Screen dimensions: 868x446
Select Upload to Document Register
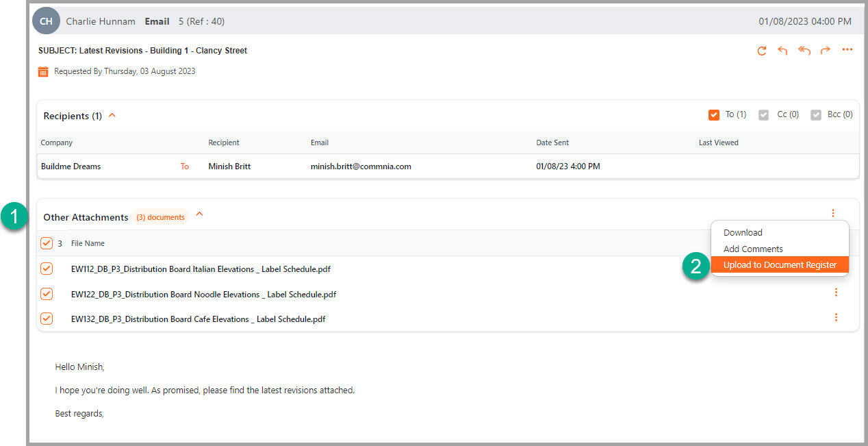click(780, 265)
